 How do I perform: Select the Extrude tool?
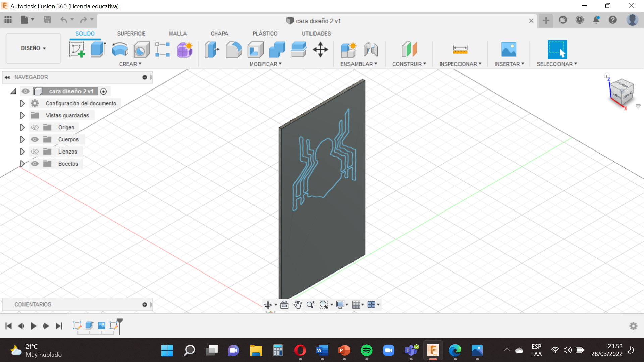[99, 50]
